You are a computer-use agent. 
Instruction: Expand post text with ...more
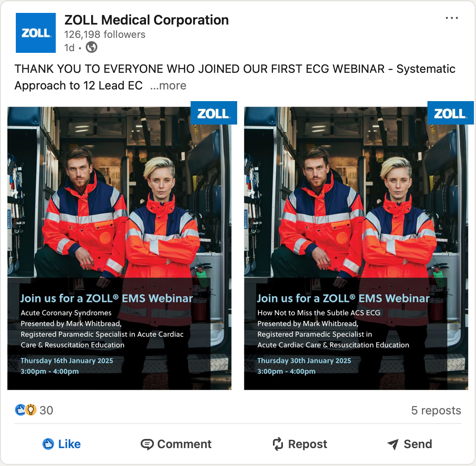[168, 86]
